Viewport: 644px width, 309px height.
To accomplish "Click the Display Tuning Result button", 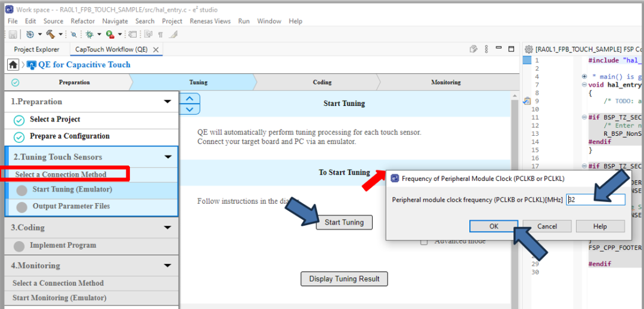I will [344, 279].
